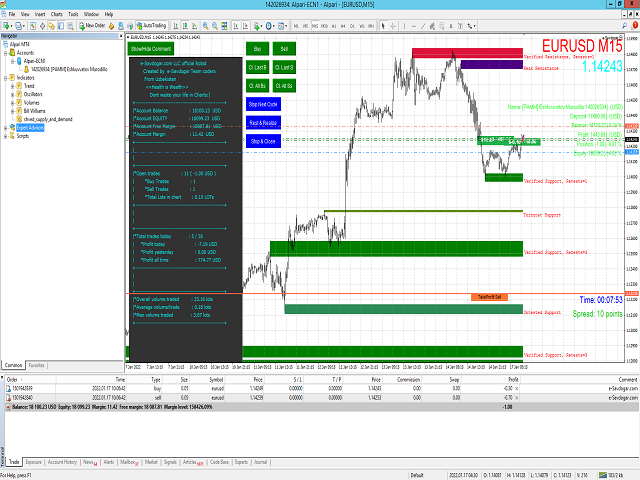
Task: Expand the Scripts tree node
Action: [x=6, y=136]
